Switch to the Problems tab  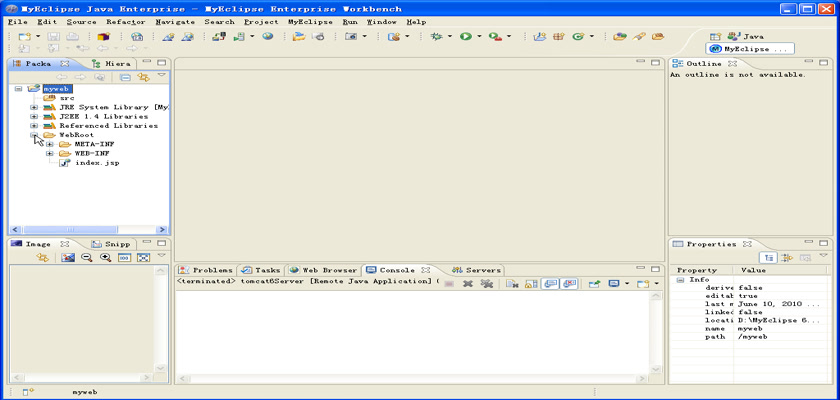[x=206, y=270]
